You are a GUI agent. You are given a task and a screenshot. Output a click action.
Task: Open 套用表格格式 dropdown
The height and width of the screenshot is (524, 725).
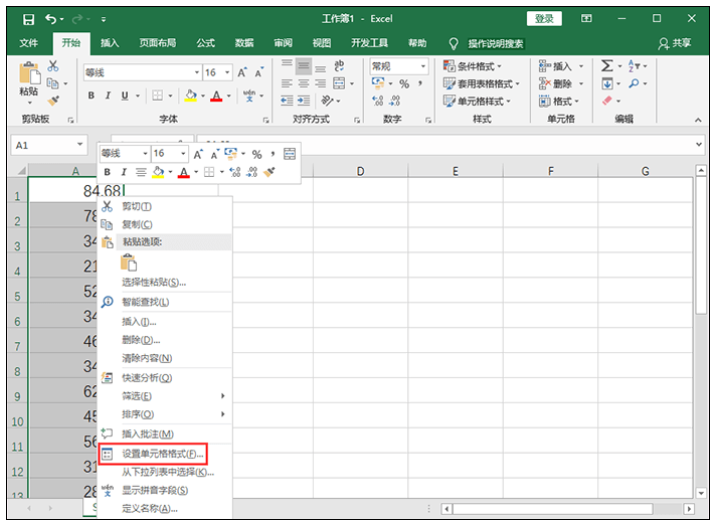[x=481, y=84]
